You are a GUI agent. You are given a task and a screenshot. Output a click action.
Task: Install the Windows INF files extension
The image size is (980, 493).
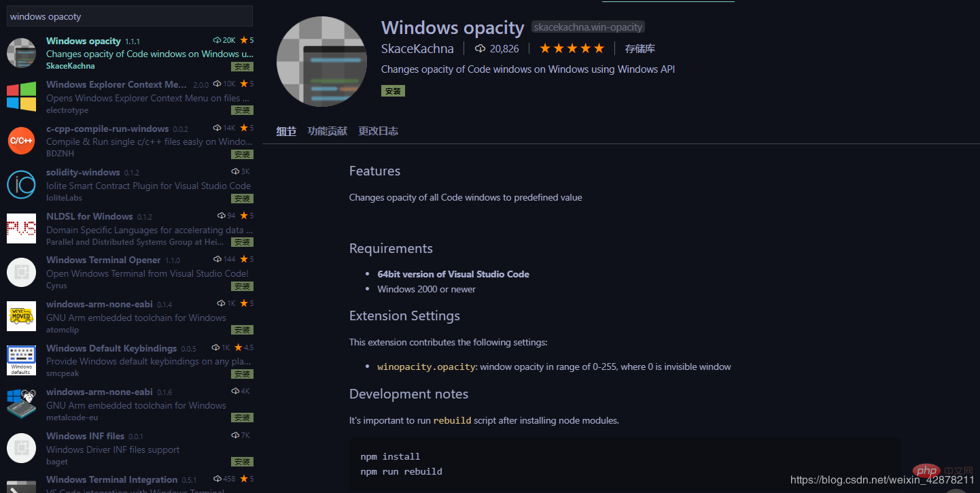(x=242, y=462)
